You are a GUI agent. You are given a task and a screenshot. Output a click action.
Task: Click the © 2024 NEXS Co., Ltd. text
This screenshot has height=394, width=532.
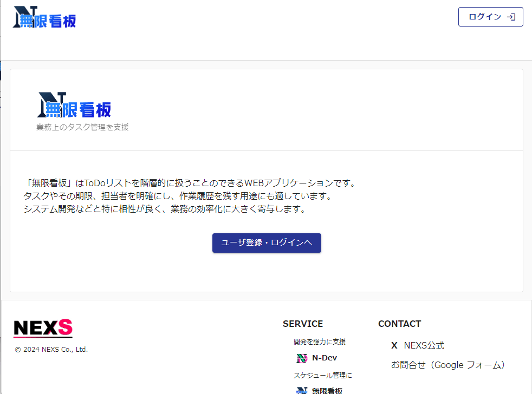click(51, 349)
